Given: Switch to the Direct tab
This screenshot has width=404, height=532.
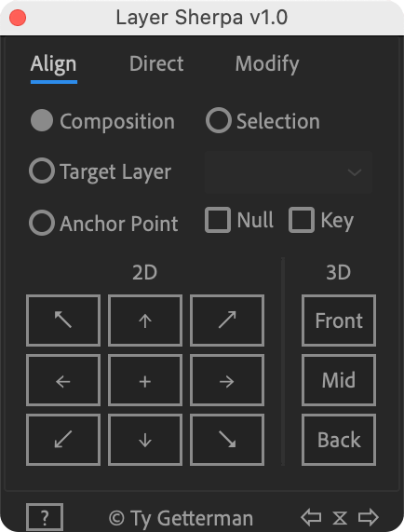Looking at the screenshot, I should pos(156,63).
